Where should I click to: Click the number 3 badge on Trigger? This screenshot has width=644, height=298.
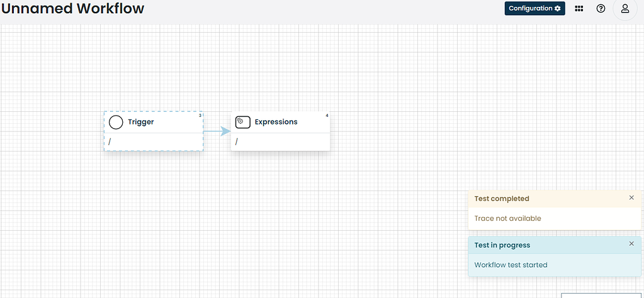(200, 116)
